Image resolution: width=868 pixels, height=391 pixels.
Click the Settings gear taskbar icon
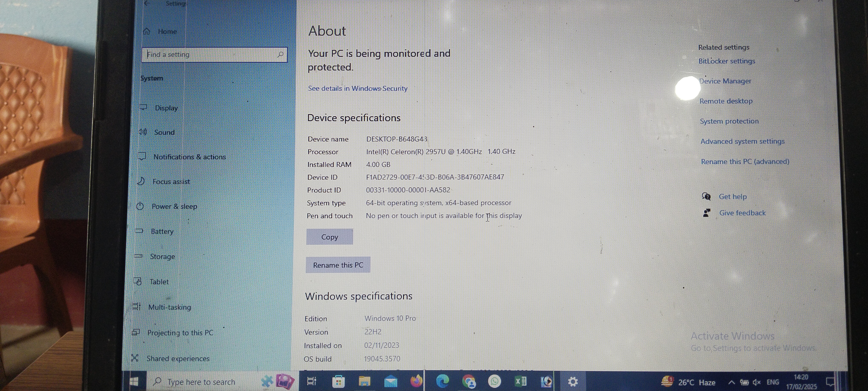(x=572, y=382)
